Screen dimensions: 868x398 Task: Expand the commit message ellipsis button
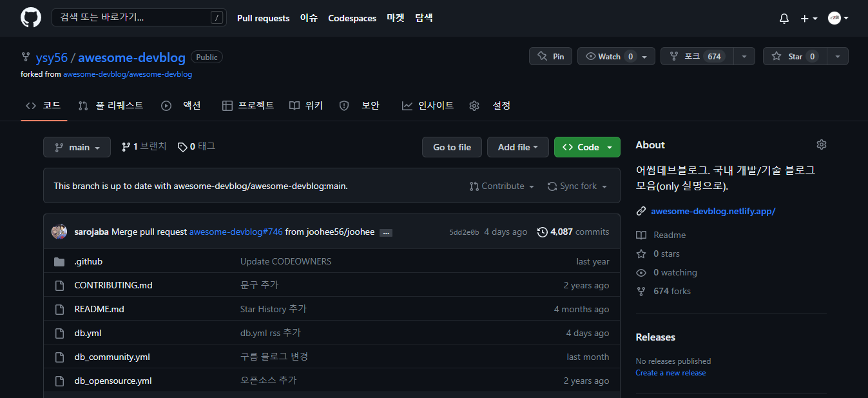point(386,232)
